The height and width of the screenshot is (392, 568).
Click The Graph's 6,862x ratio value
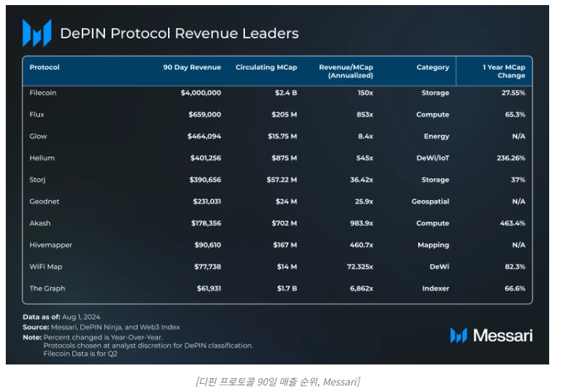359,288
